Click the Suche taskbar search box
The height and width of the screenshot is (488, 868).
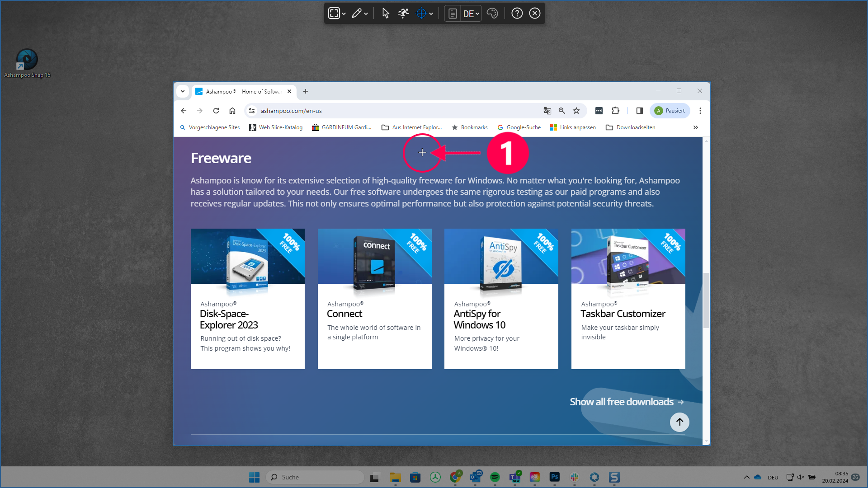(x=316, y=477)
